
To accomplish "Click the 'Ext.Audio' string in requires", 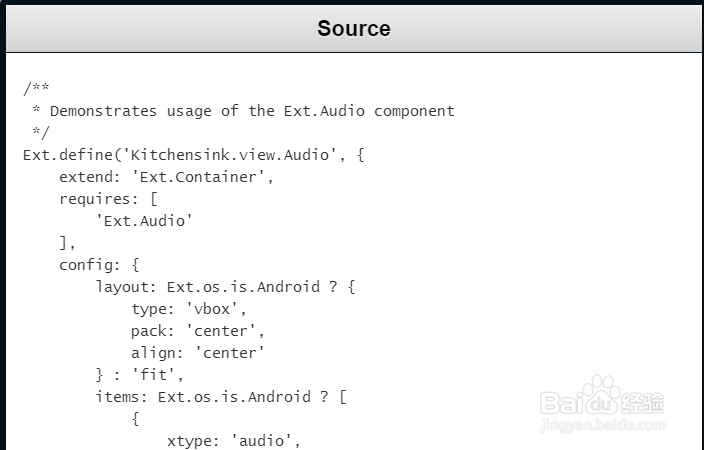I will coord(144,221).
